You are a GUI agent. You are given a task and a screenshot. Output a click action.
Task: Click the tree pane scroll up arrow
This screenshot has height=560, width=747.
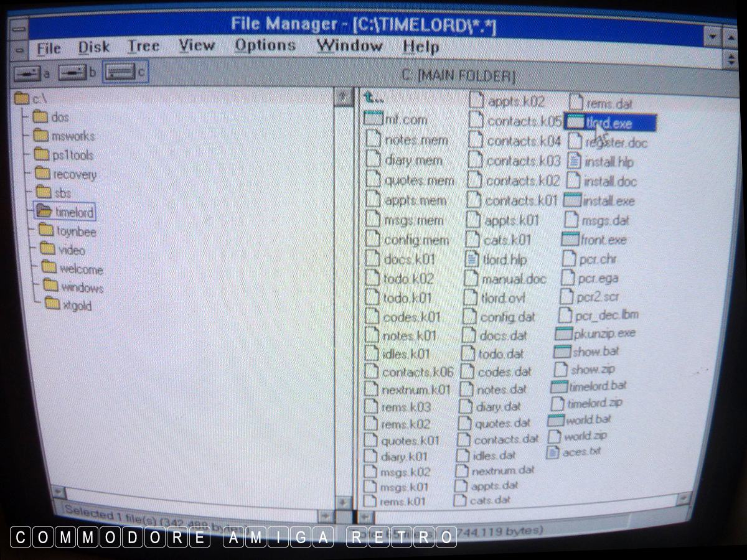(342, 97)
